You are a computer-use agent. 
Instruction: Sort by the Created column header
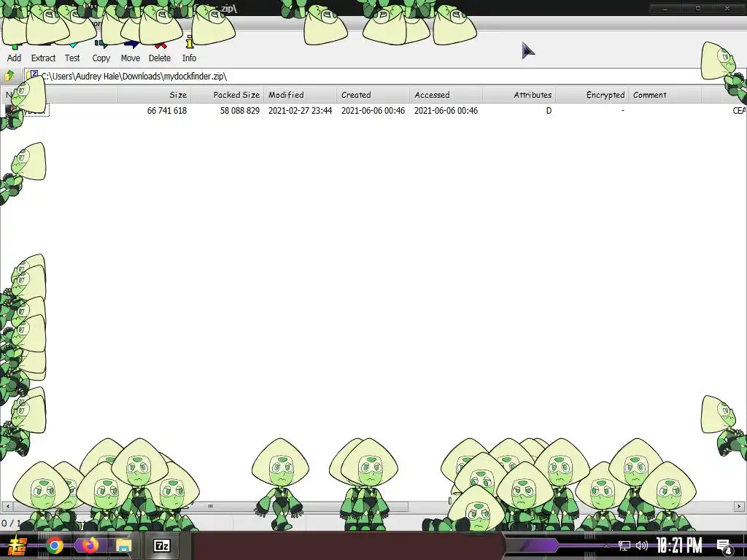click(x=373, y=95)
